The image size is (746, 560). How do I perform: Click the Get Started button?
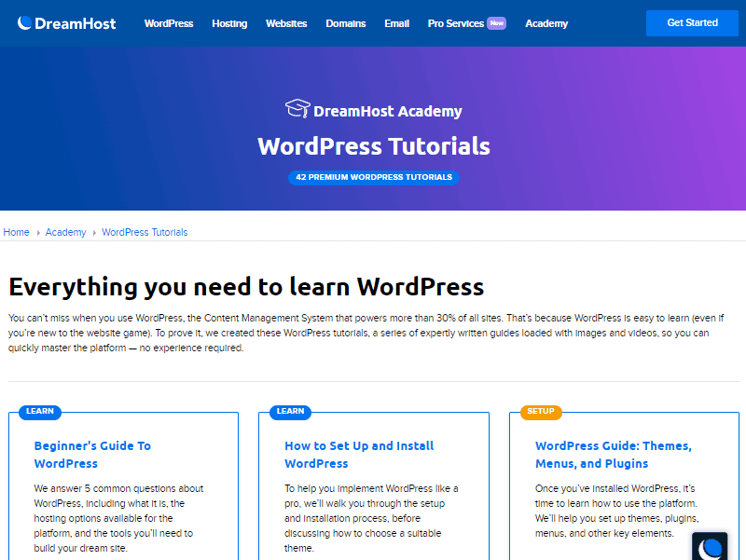[x=692, y=22]
